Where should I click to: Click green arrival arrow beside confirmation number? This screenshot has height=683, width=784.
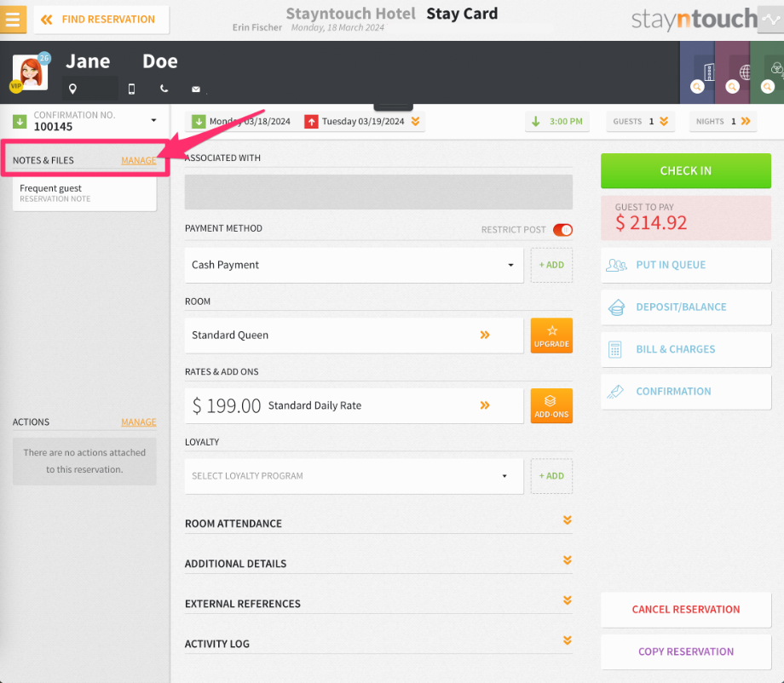20,122
